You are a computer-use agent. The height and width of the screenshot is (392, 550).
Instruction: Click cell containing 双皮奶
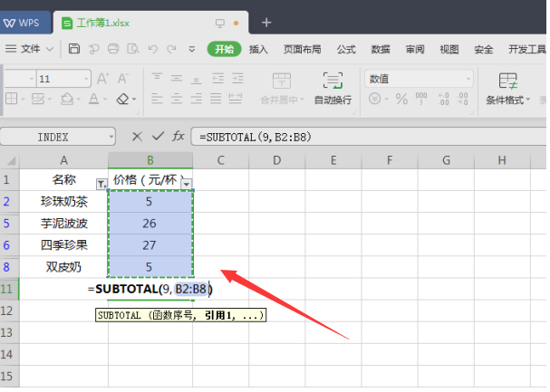click(x=63, y=267)
